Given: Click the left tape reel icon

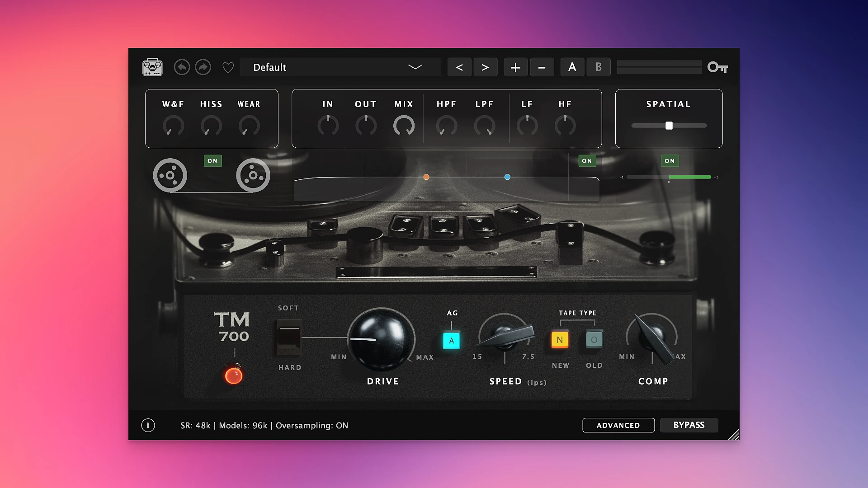Looking at the screenshot, I should coord(170,175).
